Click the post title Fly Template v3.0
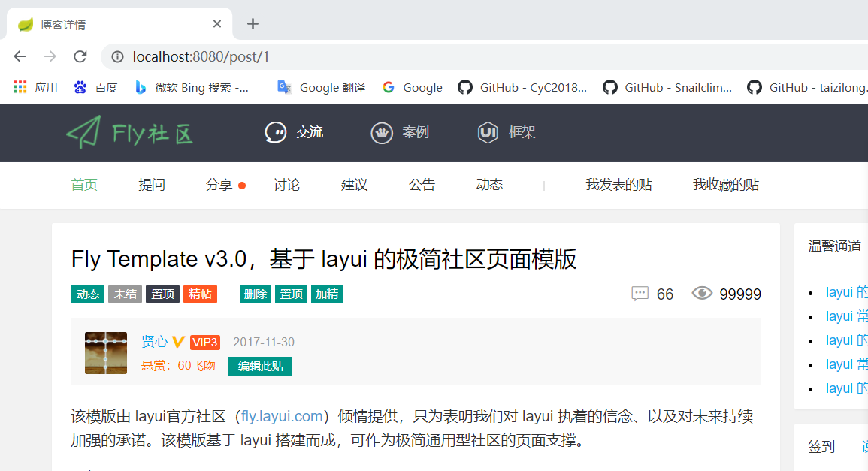The height and width of the screenshot is (471, 868). [x=324, y=259]
